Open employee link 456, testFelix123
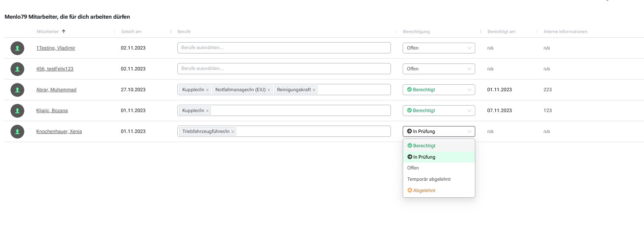The image size is (644, 229). (x=55, y=69)
